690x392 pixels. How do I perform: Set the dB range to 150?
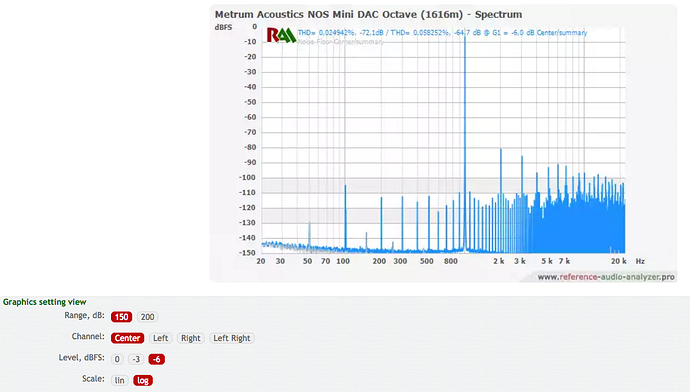pyautogui.click(x=121, y=317)
